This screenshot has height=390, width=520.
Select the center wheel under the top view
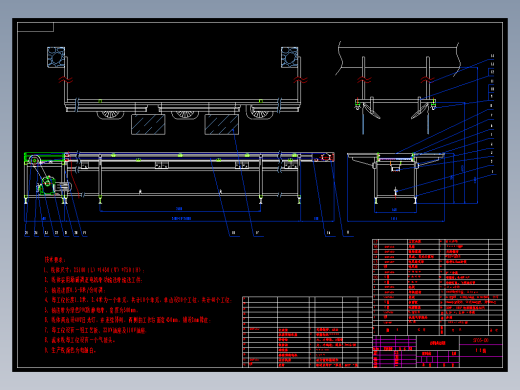click(185, 115)
